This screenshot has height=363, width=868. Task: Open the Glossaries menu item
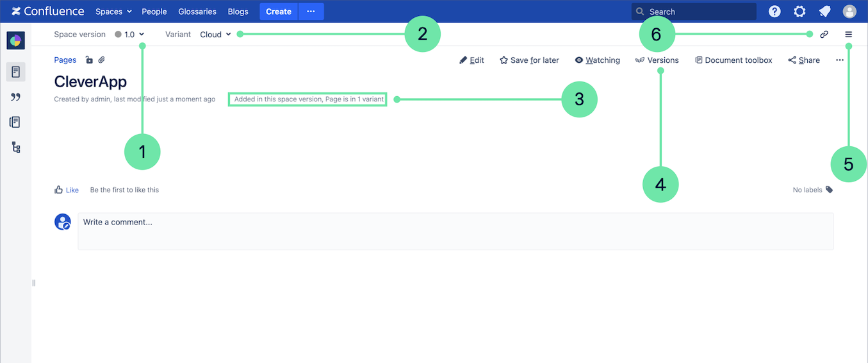(x=197, y=12)
